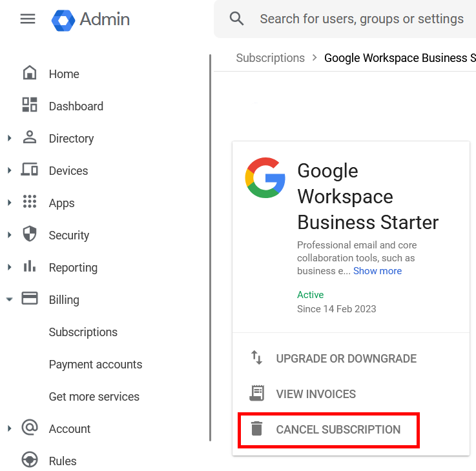Viewport: 476px width, 471px height.
Task: Expand the Devices section arrow
Action: pyautogui.click(x=10, y=170)
